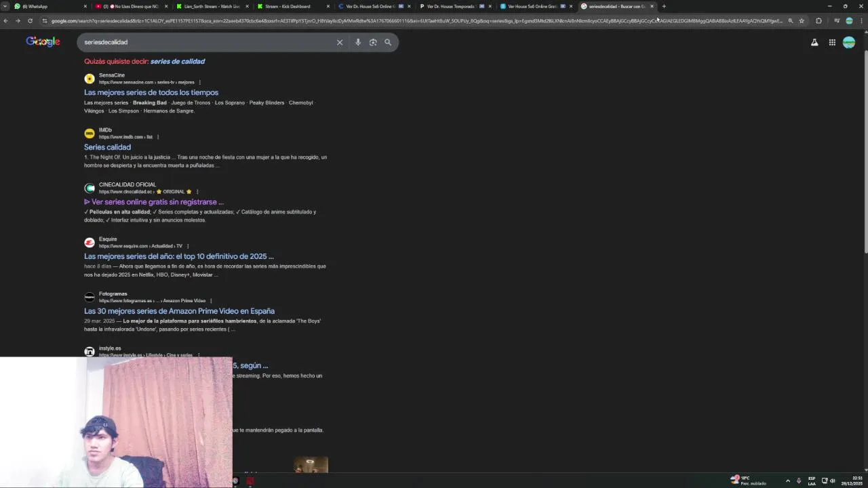Show hidden system tray icons
This screenshot has width=868, height=488.
coord(787,481)
